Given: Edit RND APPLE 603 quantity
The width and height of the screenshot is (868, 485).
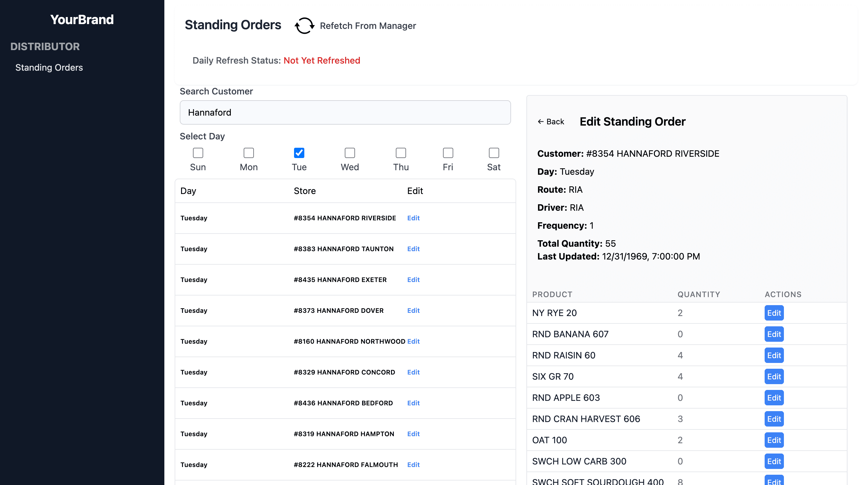Looking at the screenshot, I should tap(774, 398).
